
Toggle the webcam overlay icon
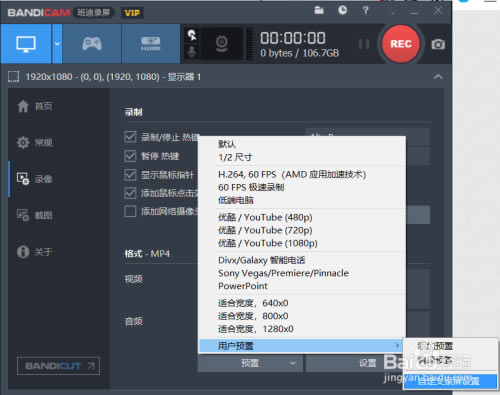(222, 44)
